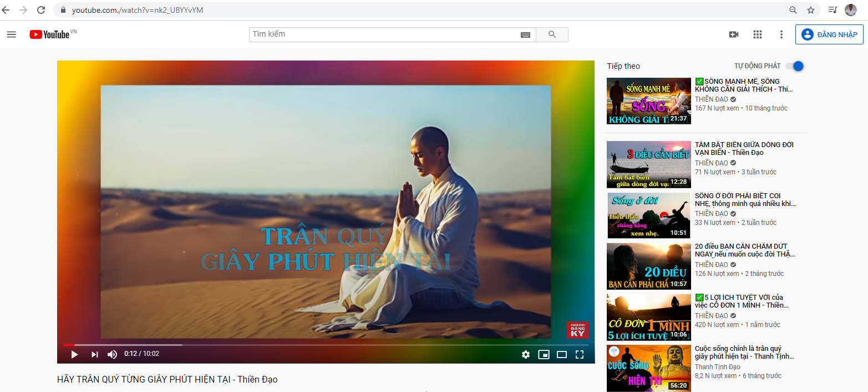868x392 pixels.
Task: Open 20 ĐIỀU video thumbnail
Action: click(649, 267)
